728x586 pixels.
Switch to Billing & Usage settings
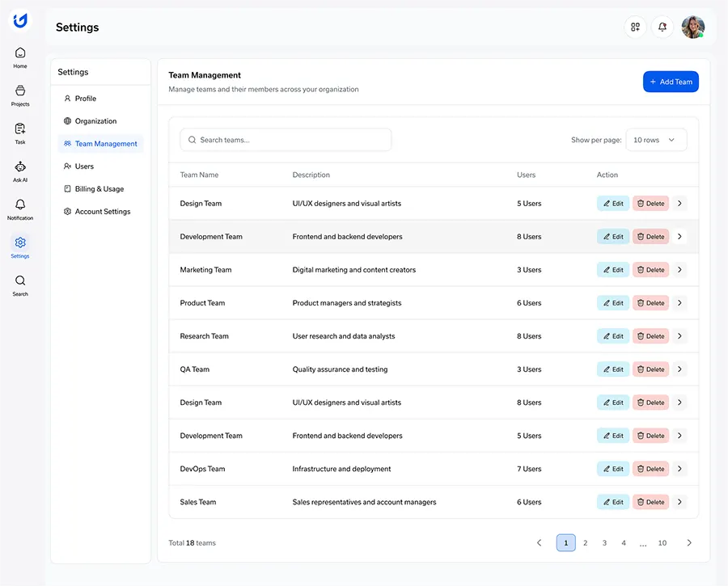(99, 189)
